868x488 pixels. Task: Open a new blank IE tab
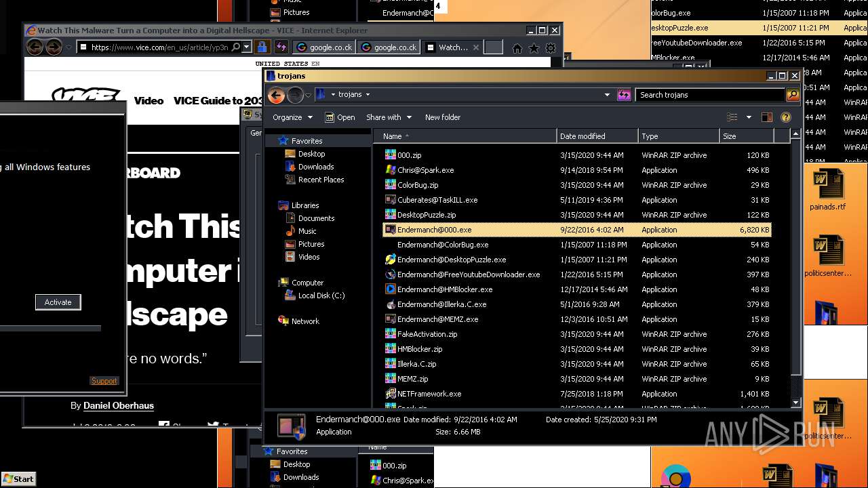pyautogui.click(x=494, y=47)
